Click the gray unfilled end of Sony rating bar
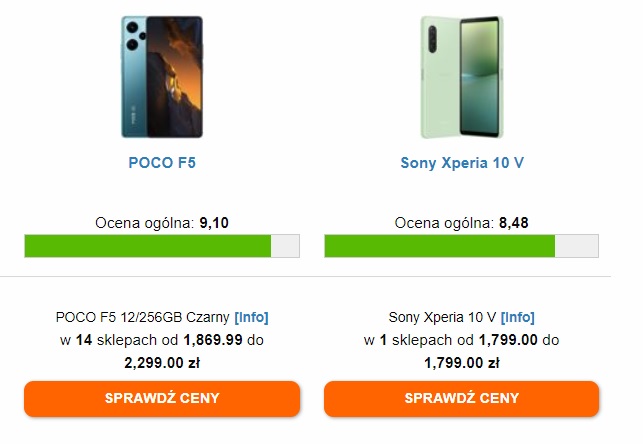The image size is (643, 444). click(577, 246)
